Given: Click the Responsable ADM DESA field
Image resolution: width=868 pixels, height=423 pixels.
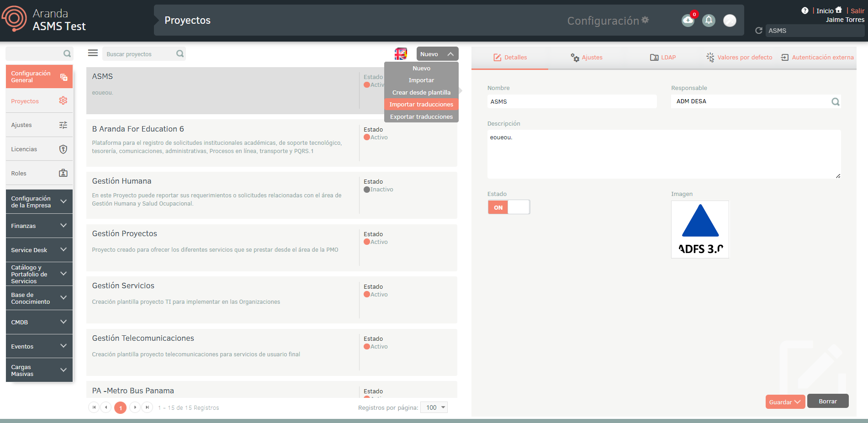Looking at the screenshot, I should [756, 101].
